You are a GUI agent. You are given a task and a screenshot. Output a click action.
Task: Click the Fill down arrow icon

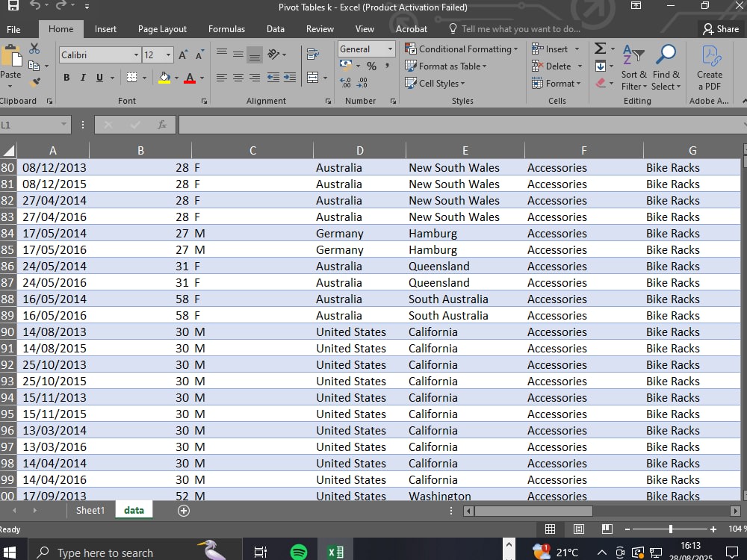pyautogui.click(x=601, y=66)
